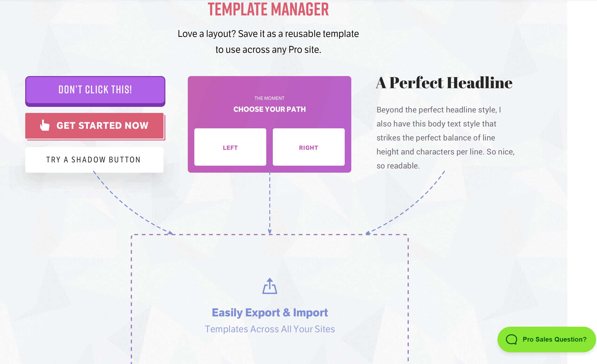Click the RIGHT path choice button
597x364 pixels.
coord(308,147)
